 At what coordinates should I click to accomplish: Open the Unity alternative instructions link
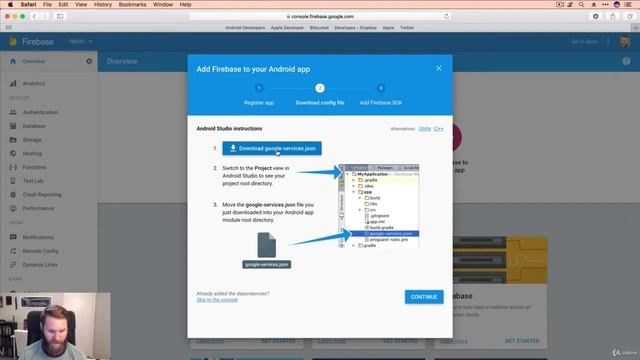pos(424,129)
